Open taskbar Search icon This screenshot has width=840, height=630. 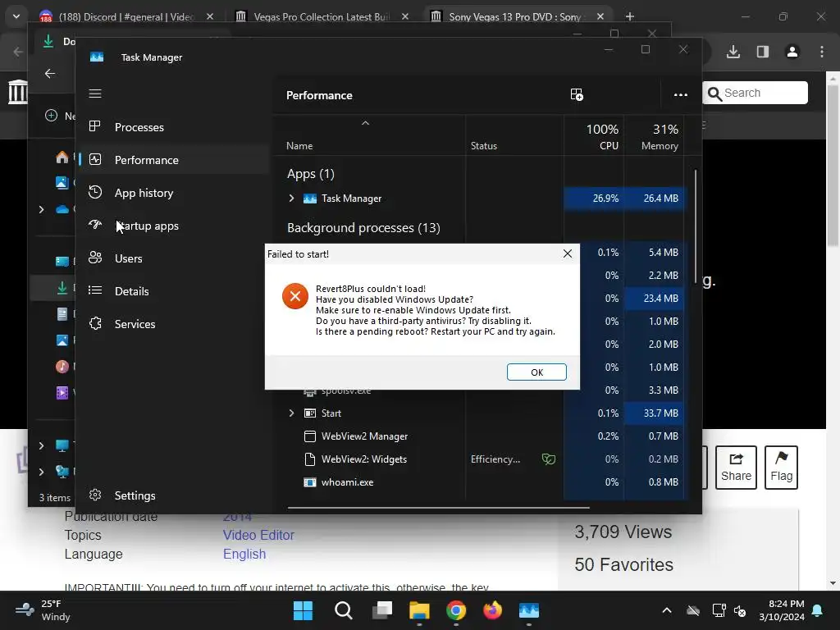click(x=344, y=610)
